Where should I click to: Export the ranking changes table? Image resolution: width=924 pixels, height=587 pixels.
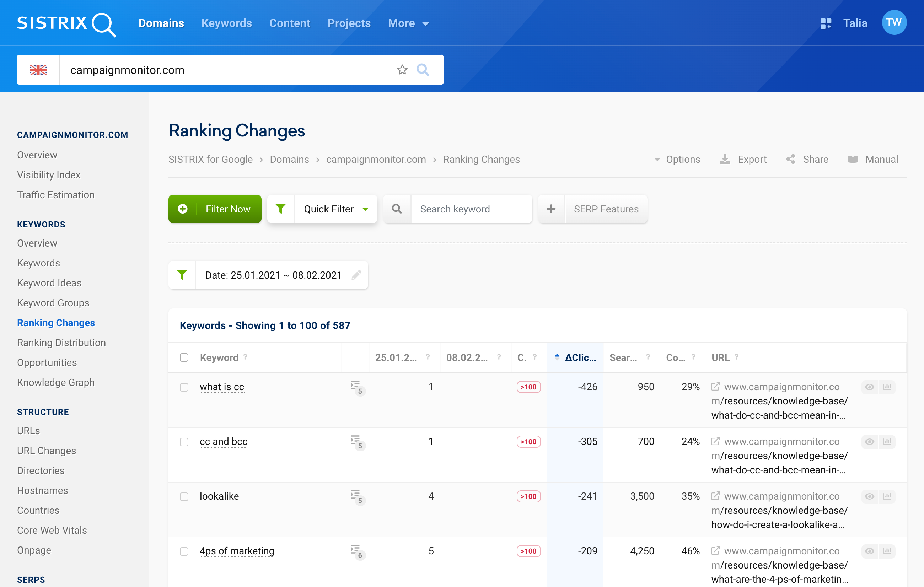point(743,159)
